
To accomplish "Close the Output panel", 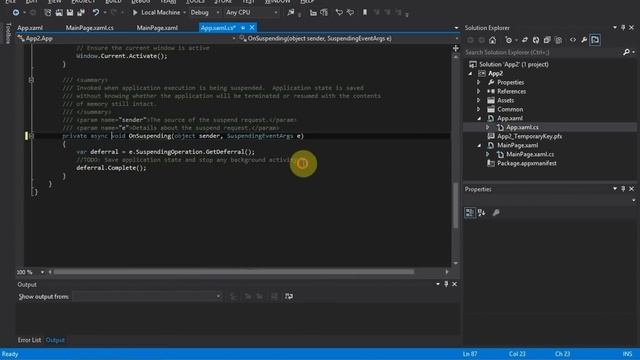I will click(x=454, y=284).
